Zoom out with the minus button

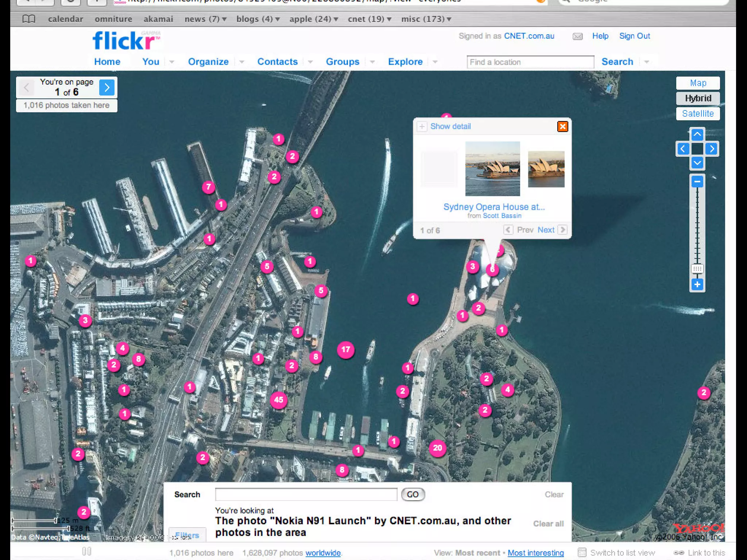coord(697,181)
